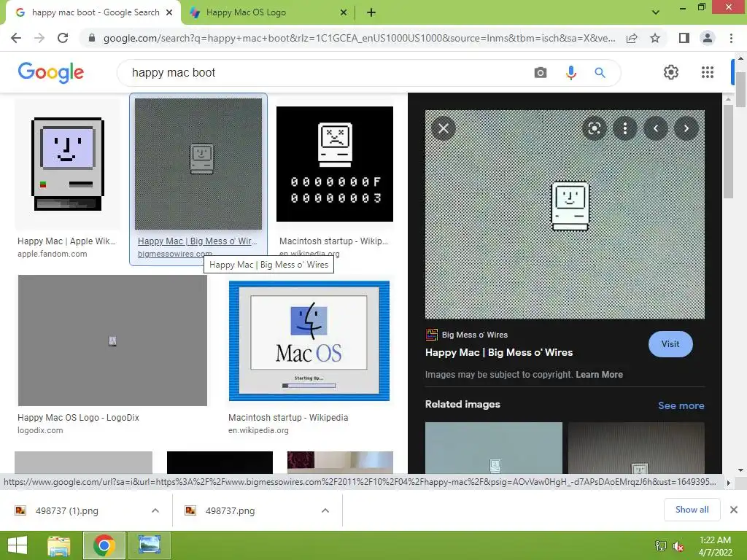
Task: Open Big Mess o' Wires source link
Action: (x=474, y=335)
